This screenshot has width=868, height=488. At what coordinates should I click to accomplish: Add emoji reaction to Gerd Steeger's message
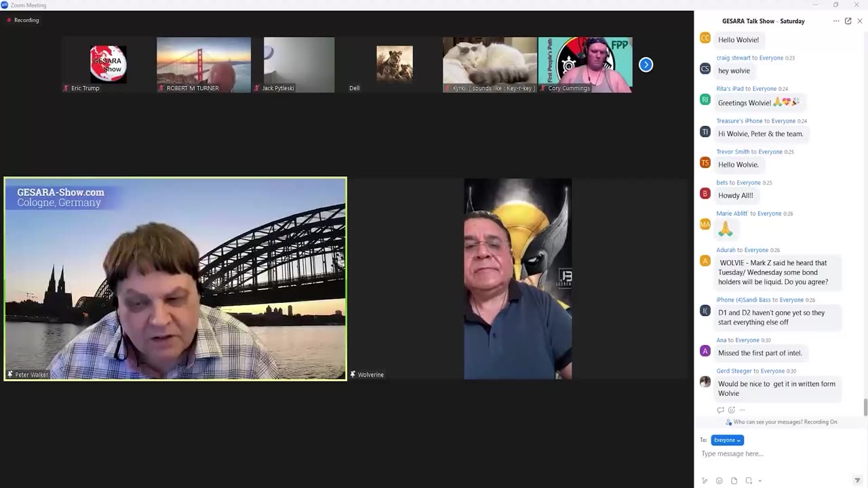(x=731, y=409)
